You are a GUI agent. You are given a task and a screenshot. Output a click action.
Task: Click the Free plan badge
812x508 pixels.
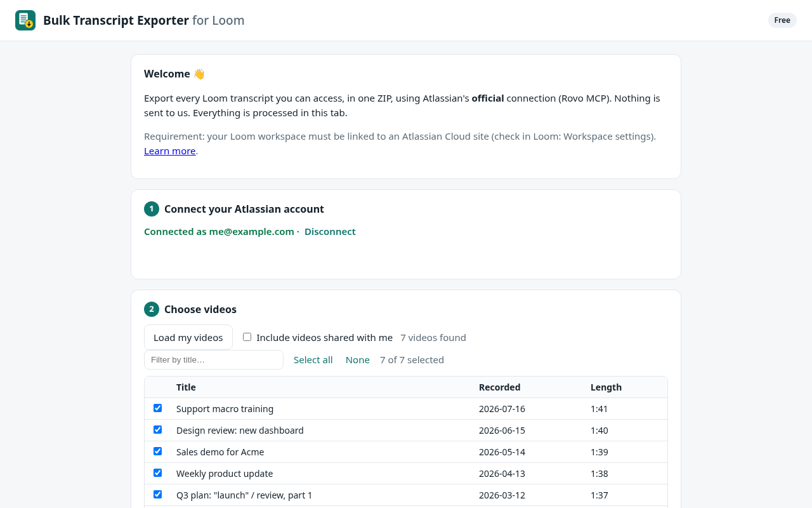click(x=782, y=20)
